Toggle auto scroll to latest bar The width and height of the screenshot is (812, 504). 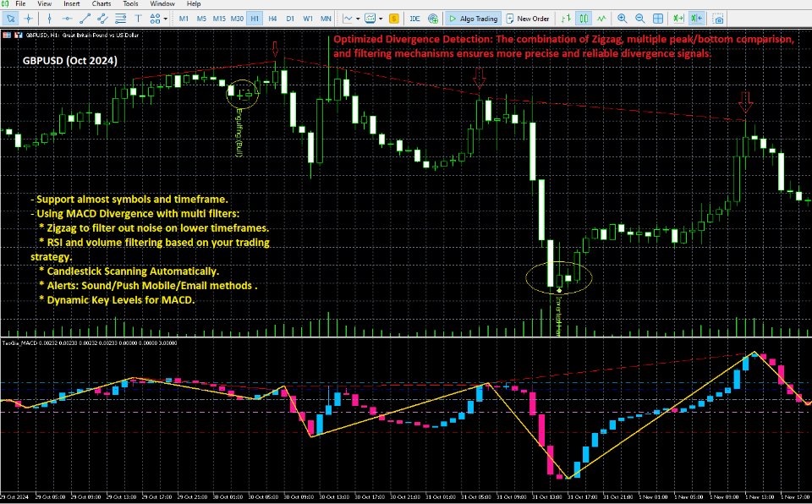677,18
